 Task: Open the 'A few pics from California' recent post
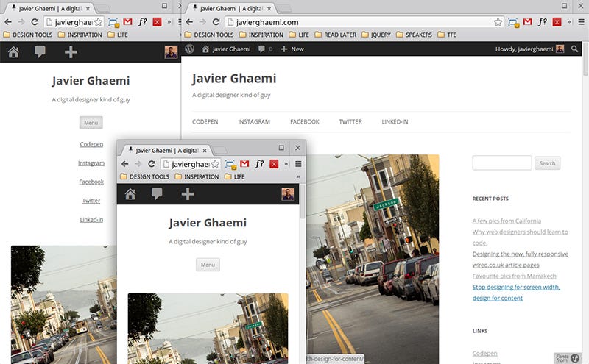click(507, 221)
